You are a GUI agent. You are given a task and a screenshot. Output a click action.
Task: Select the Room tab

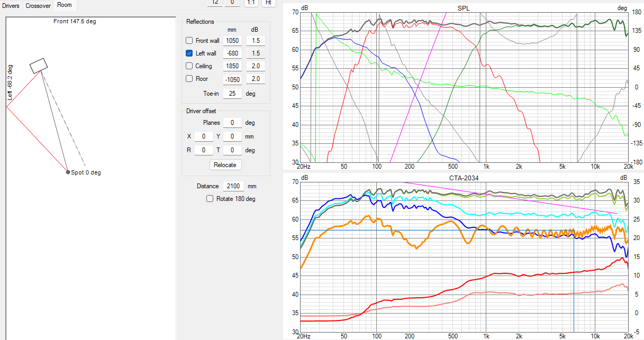(65, 5)
